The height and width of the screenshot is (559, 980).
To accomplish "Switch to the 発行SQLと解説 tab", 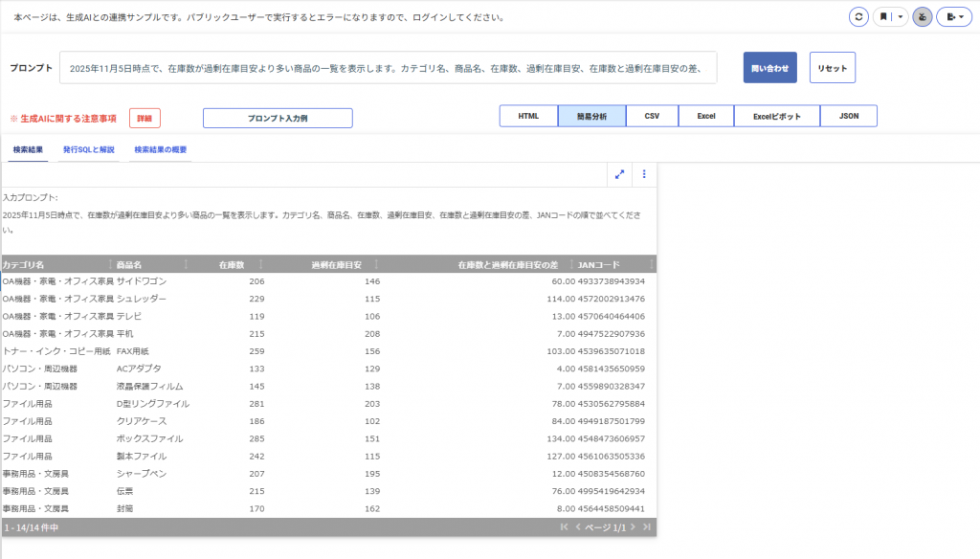I will click(x=88, y=150).
